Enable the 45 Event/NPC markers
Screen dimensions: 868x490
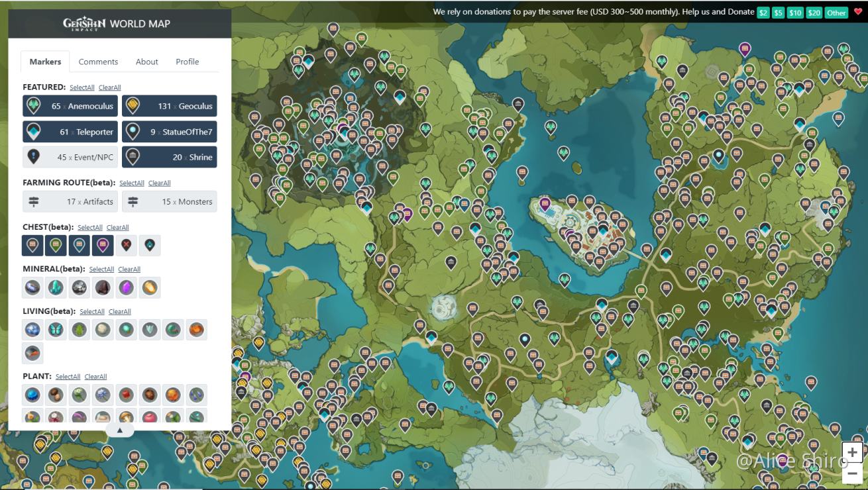tap(70, 157)
